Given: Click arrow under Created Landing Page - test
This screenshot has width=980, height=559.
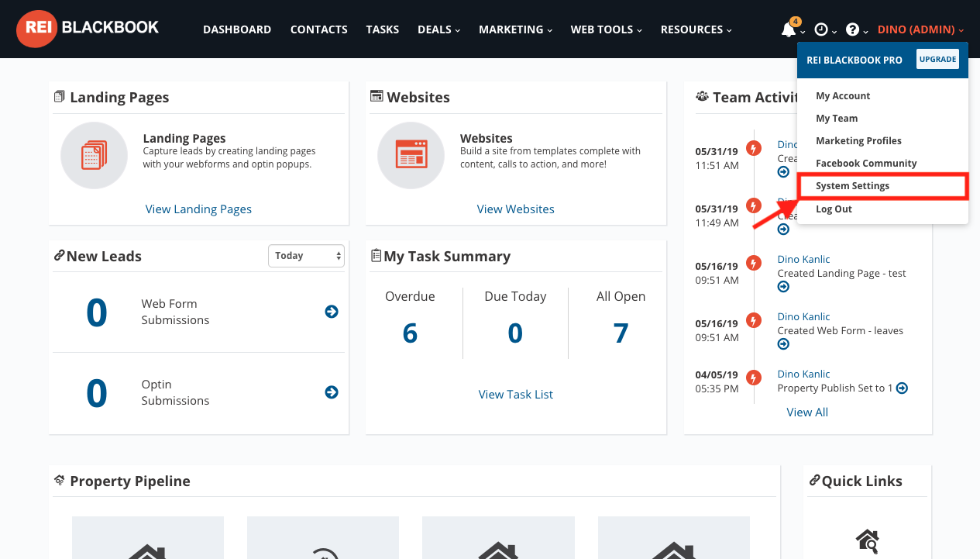Looking at the screenshot, I should click(x=783, y=287).
